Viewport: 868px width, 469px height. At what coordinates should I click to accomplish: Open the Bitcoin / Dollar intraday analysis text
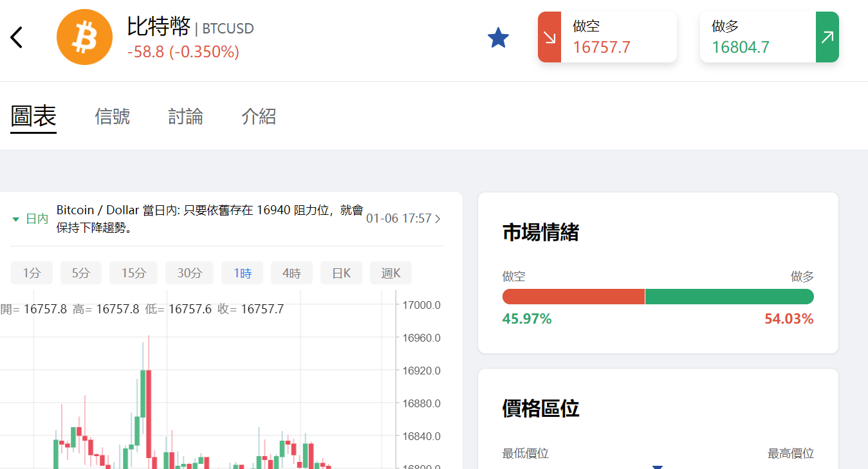210,219
